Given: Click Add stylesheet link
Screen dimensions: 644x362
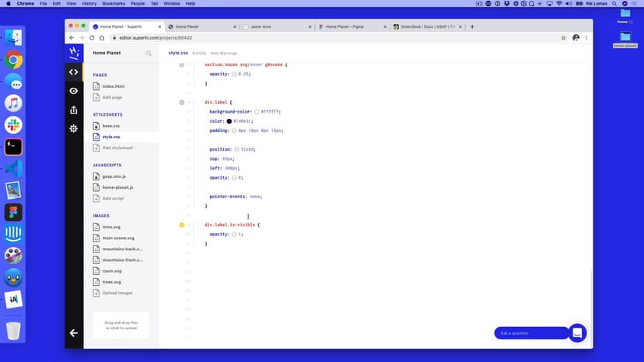Looking at the screenshot, I should click(x=117, y=148).
